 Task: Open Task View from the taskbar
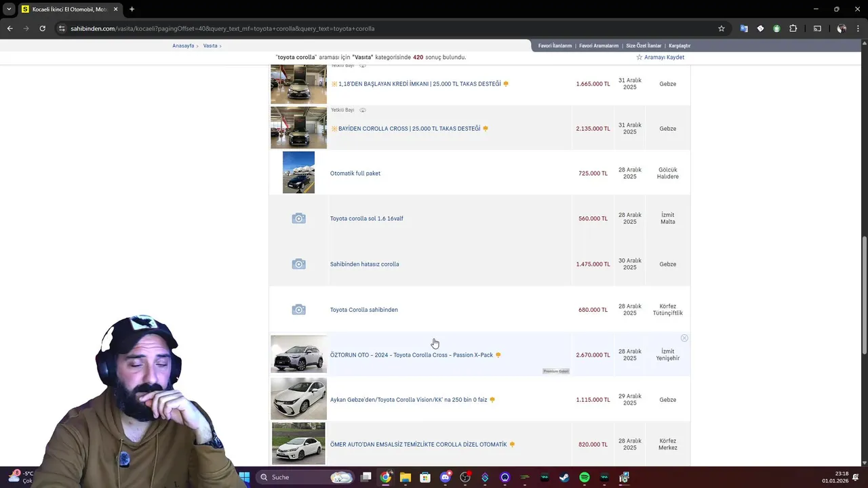pyautogui.click(x=366, y=477)
